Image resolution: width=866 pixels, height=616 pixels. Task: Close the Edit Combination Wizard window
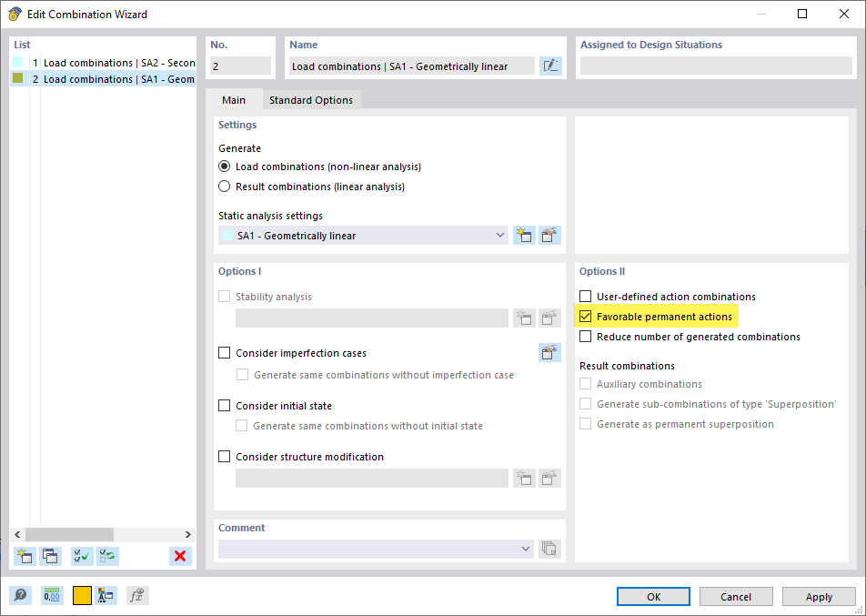(844, 14)
